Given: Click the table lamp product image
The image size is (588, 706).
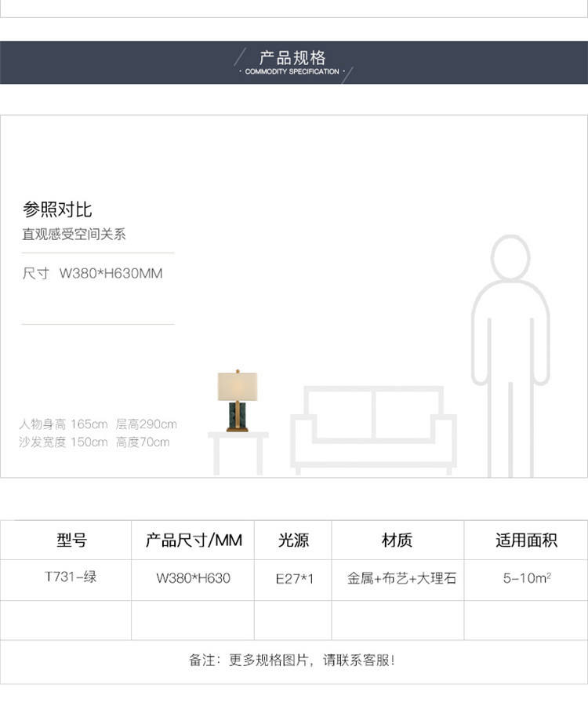Looking at the screenshot, I should [238, 401].
